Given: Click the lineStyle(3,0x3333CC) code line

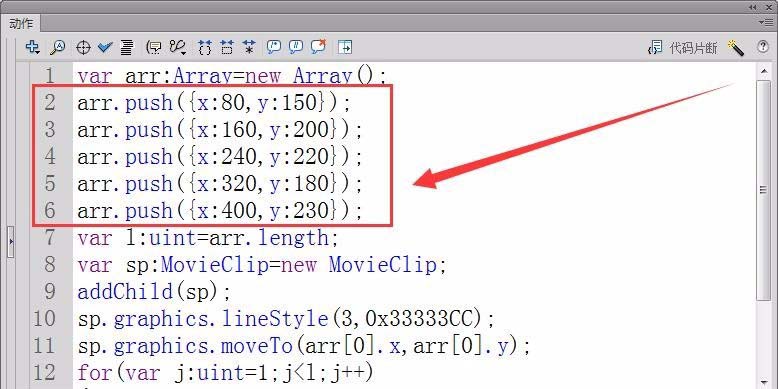Looking at the screenshot, I should click(x=286, y=319).
